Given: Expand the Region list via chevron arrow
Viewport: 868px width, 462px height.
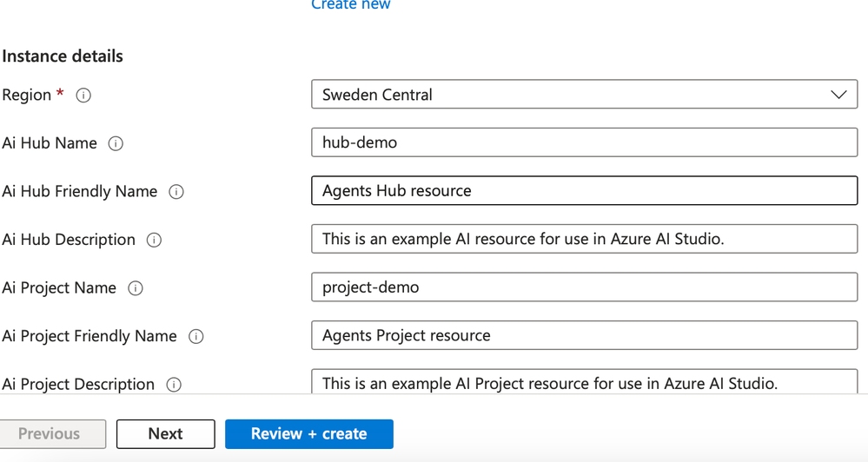Looking at the screenshot, I should pos(838,95).
